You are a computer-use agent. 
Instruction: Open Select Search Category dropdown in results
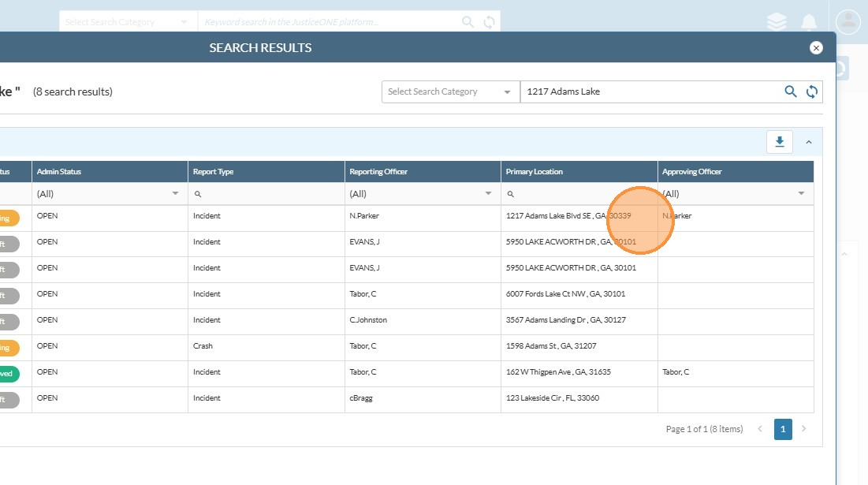pyautogui.click(x=451, y=92)
